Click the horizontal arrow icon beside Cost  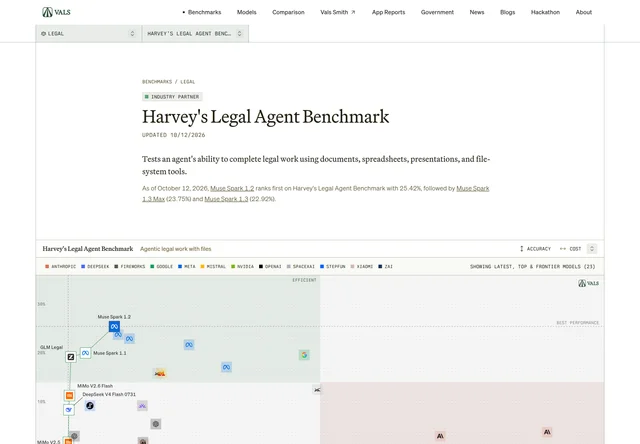(563, 249)
